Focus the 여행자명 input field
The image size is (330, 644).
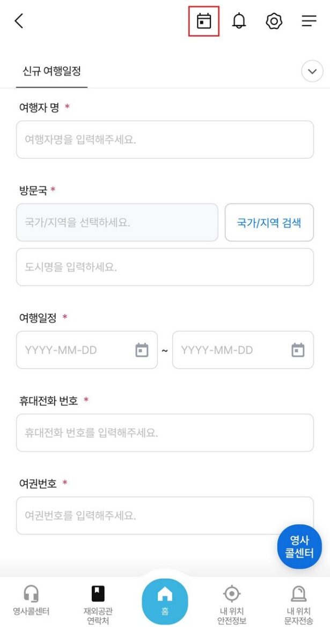pyautogui.click(x=165, y=140)
